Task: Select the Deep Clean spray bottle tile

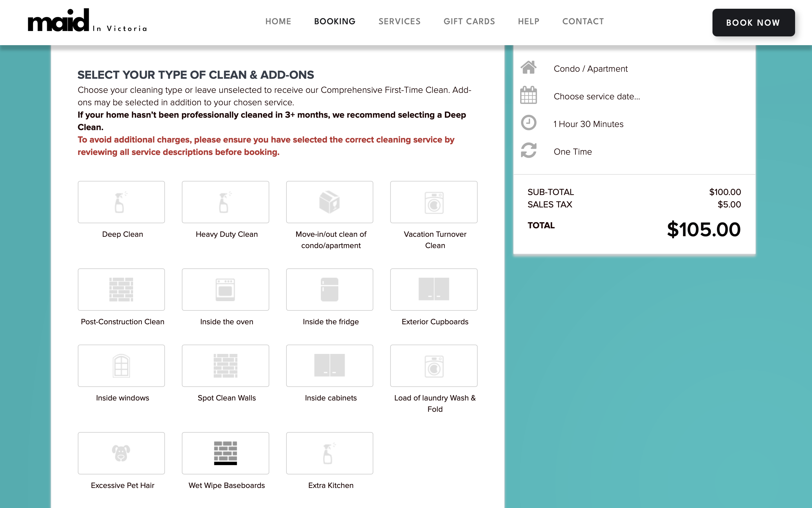Action: click(121, 202)
